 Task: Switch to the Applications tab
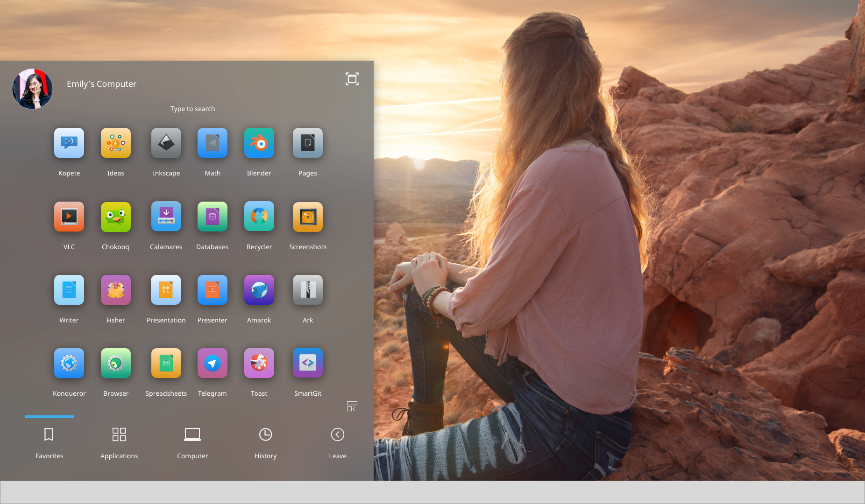click(119, 442)
